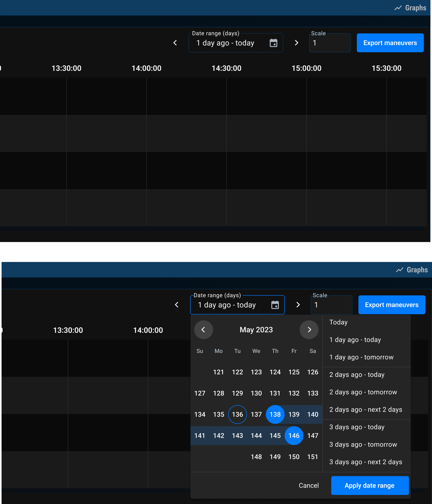Select day 146 on the calendar
Image resolution: width=432 pixels, height=504 pixels.
click(294, 436)
